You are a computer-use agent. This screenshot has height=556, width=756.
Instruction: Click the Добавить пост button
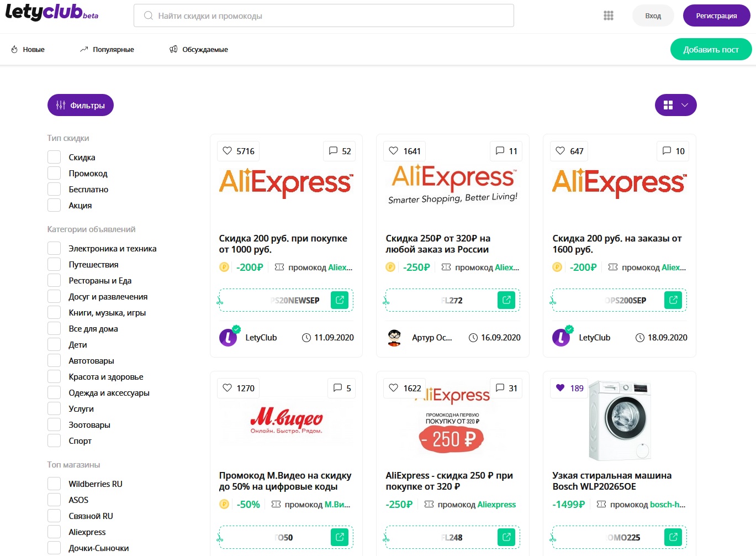tap(710, 49)
